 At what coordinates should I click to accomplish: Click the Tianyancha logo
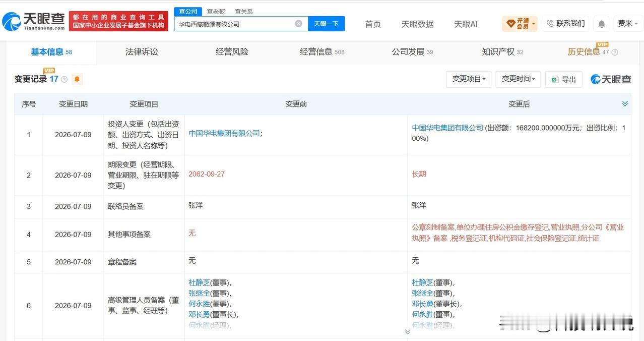tap(33, 21)
